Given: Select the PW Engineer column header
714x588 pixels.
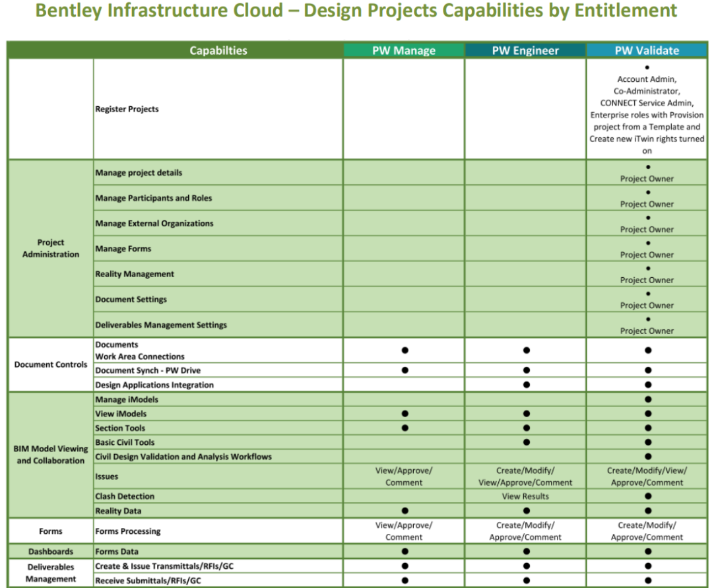Looking at the screenshot, I should 525,51.
